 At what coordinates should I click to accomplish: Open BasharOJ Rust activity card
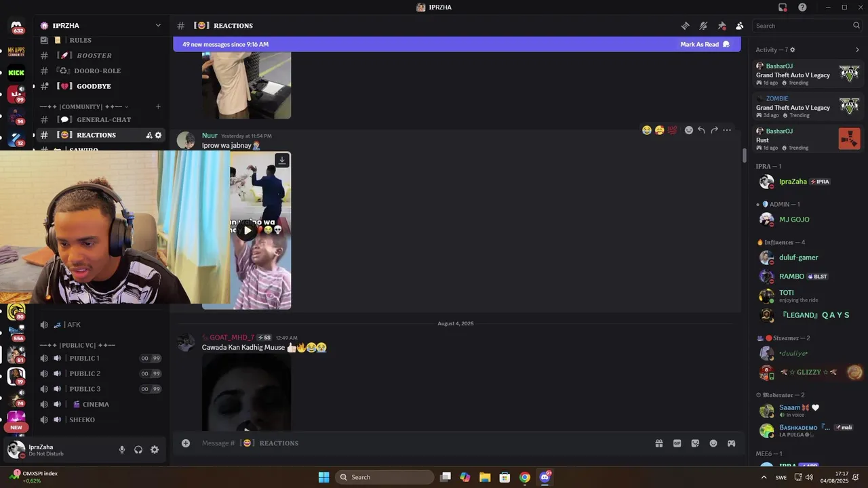(x=808, y=139)
